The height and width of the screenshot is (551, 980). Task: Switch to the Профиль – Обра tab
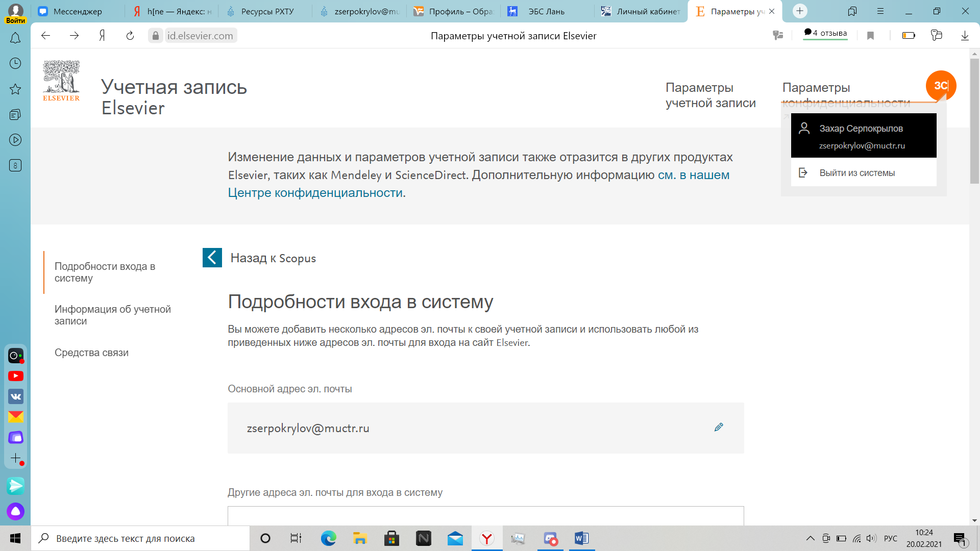click(x=453, y=11)
